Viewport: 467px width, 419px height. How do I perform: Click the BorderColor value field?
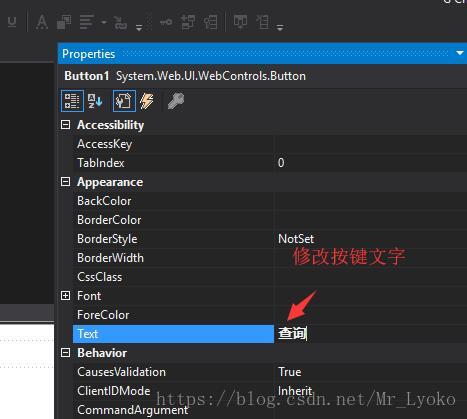pyautogui.click(x=371, y=220)
